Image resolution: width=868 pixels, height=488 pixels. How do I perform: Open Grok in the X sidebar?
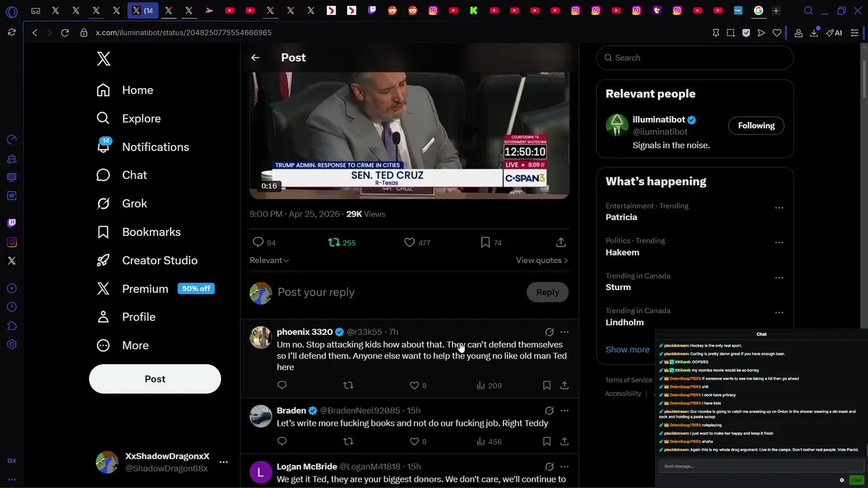121,203
